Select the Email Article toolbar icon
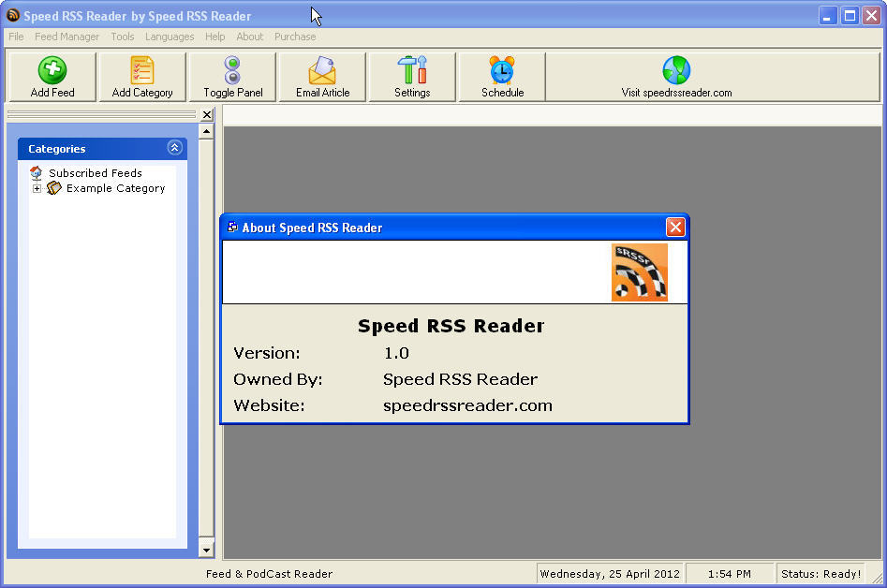 321,76
